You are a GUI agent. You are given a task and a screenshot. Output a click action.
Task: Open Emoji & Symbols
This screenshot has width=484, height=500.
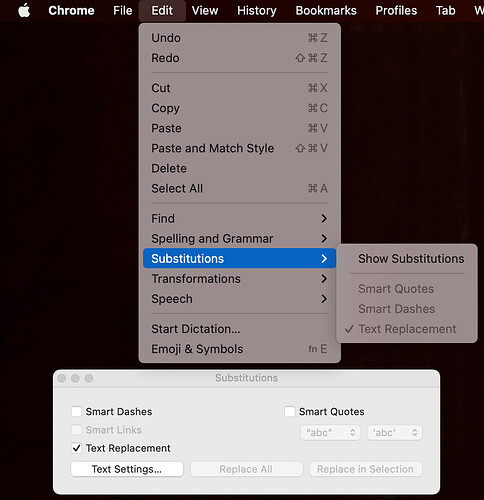point(239,349)
